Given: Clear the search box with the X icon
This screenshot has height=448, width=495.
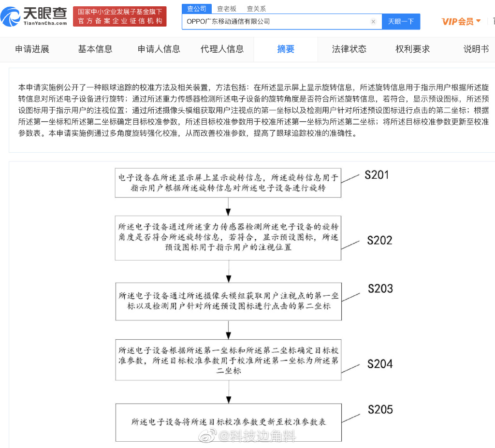Looking at the screenshot, I should [x=373, y=21].
